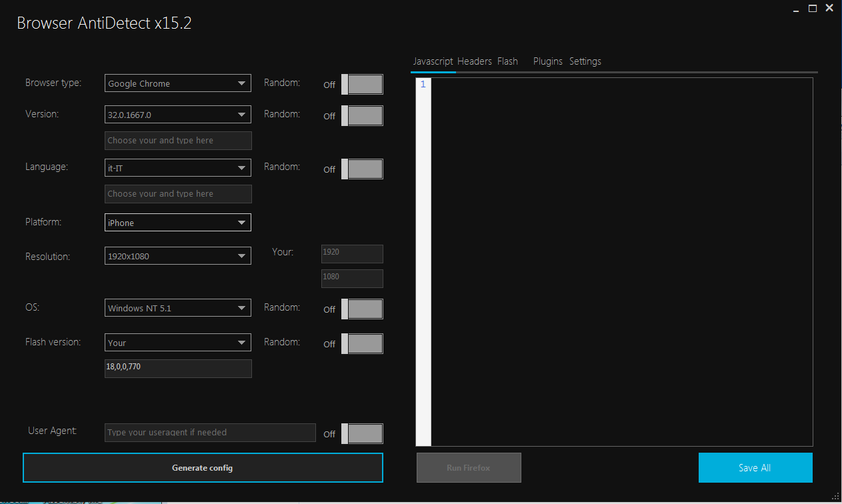842x504 pixels.
Task: Maximize the application window
Action: tap(813, 9)
